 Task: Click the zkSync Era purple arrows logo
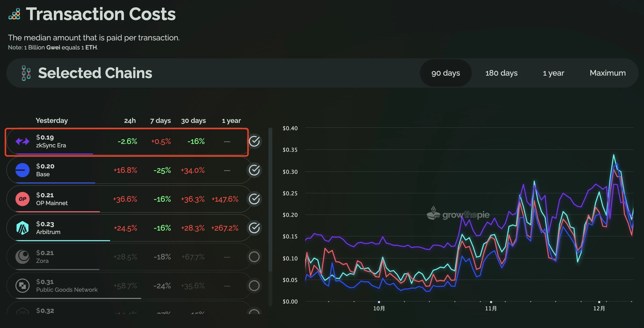[23, 141]
